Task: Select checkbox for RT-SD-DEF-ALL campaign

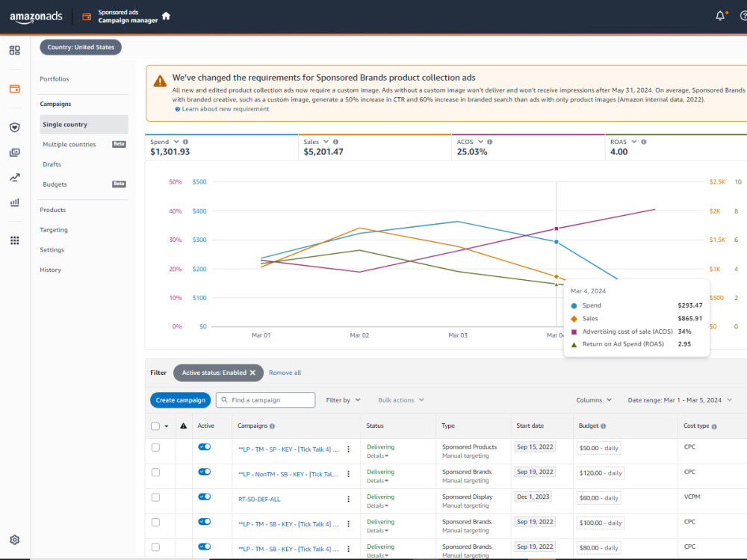Action: click(x=155, y=497)
